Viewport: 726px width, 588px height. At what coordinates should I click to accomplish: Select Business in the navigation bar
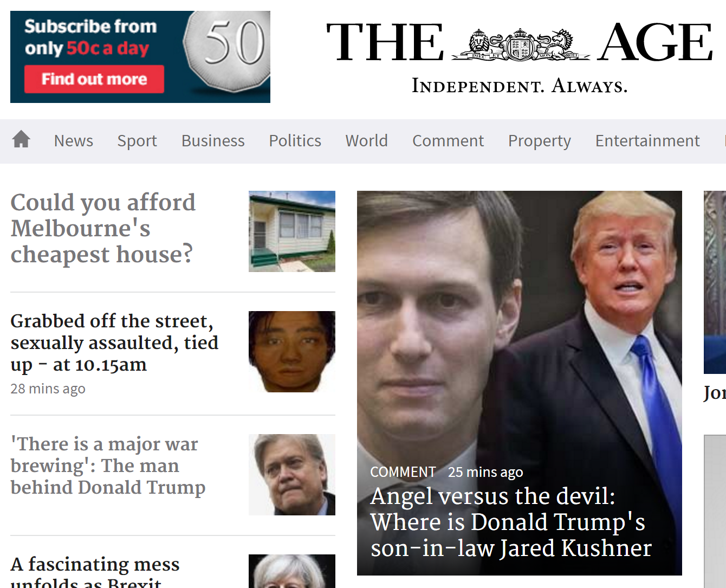pyautogui.click(x=213, y=141)
